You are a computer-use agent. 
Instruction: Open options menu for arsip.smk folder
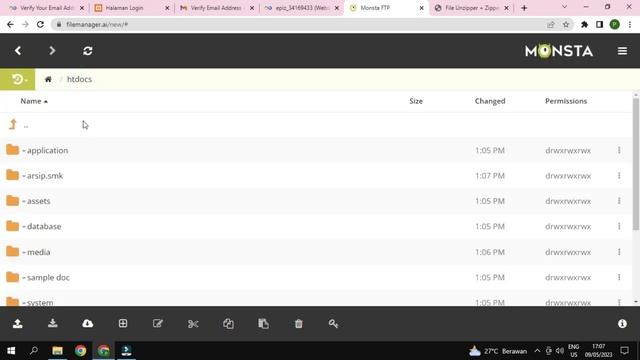[619, 176]
